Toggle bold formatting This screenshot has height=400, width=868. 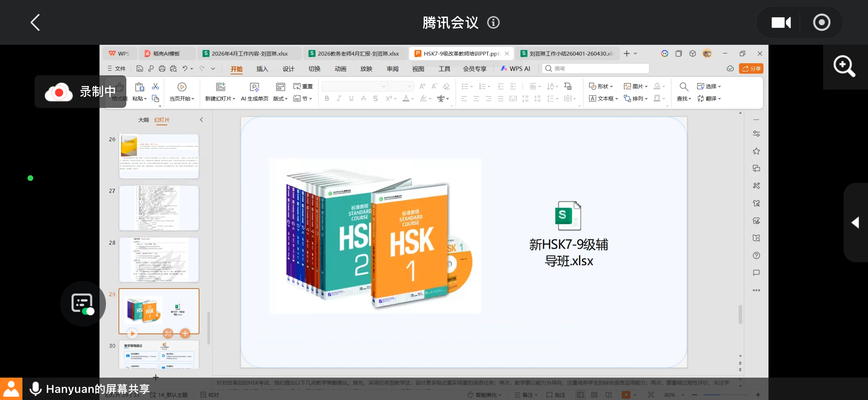[x=327, y=98]
